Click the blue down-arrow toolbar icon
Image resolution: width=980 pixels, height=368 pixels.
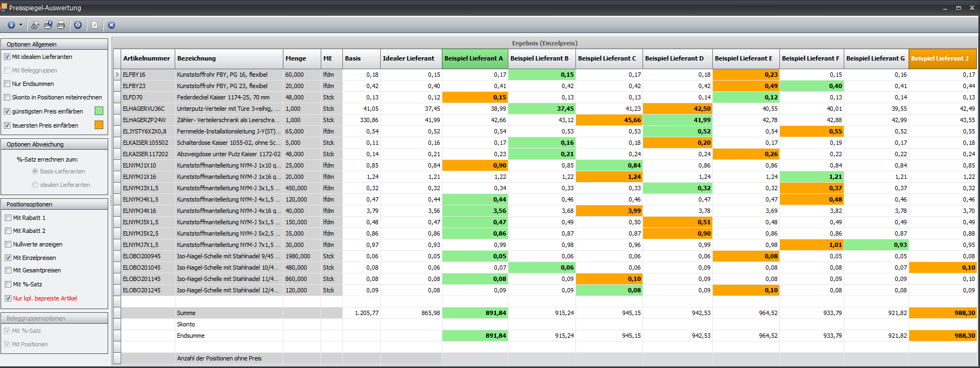[x=11, y=25]
